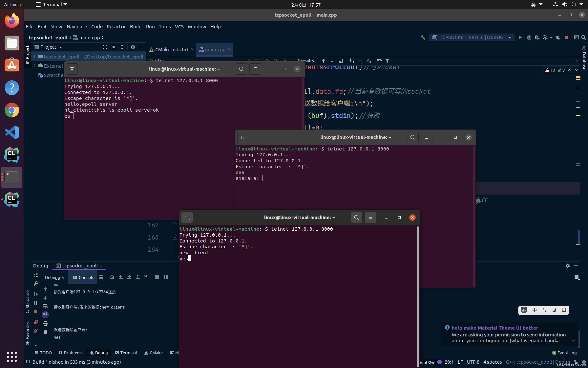The height and width of the screenshot is (368, 588).
Task: Open Evaluate Expression calculator icon
Action: (x=157, y=277)
